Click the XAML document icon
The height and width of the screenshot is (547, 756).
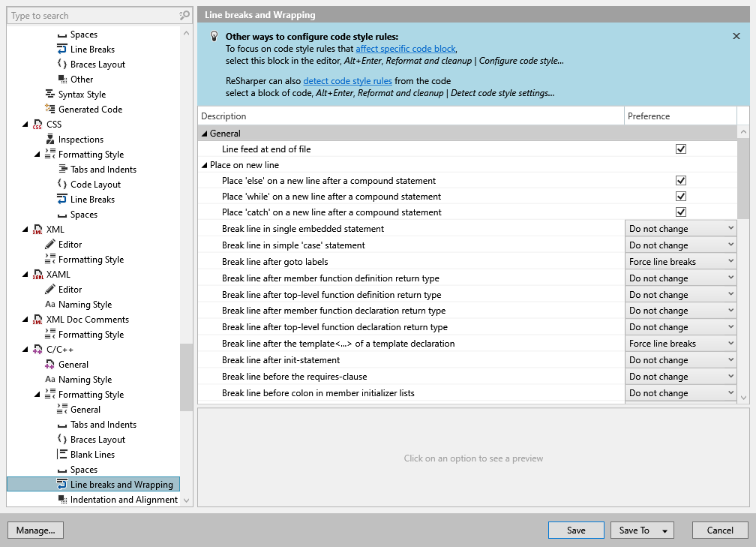click(x=39, y=274)
